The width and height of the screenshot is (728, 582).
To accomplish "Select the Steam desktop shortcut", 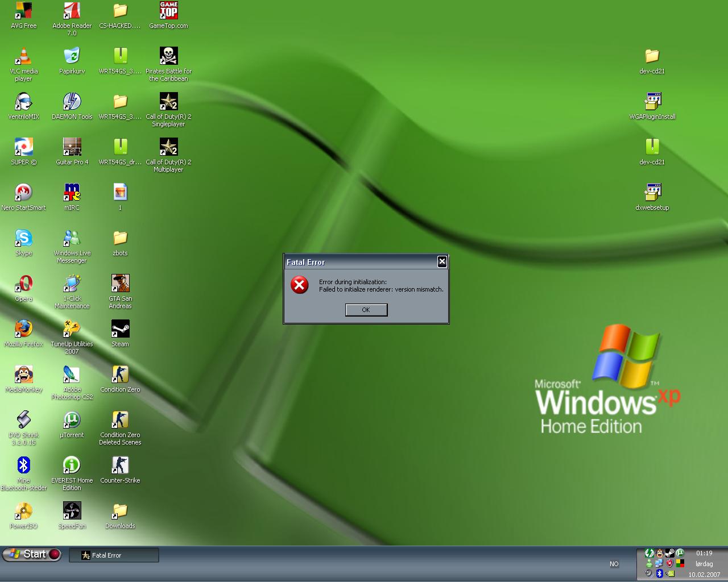I will [x=120, y=334].
